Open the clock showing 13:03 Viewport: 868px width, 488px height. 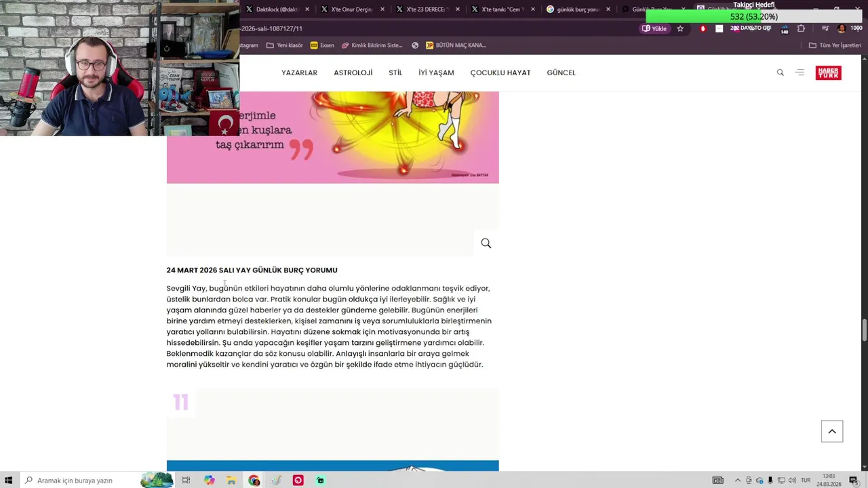(x=829, y=480)
